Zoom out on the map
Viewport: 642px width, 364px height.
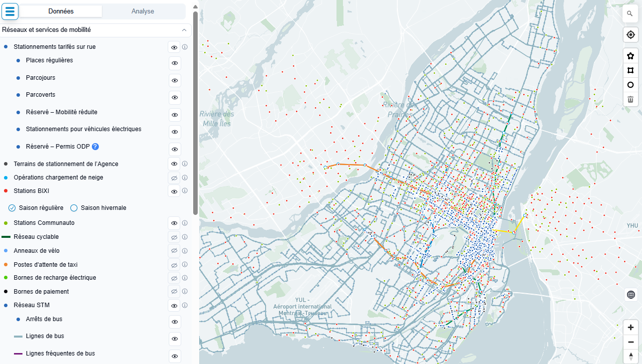click(x=631, y=342)
